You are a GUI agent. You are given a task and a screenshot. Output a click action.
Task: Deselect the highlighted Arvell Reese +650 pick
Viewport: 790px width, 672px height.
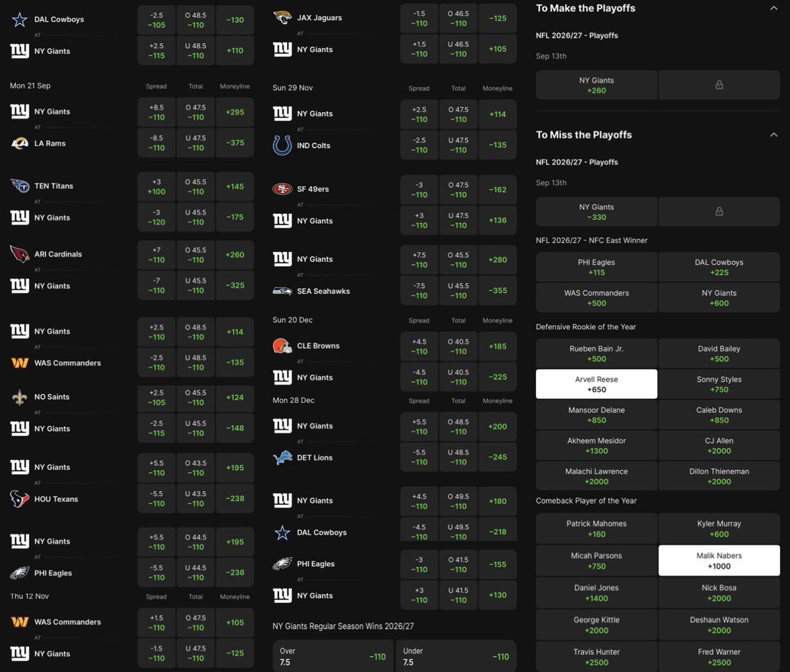point(596,384)
